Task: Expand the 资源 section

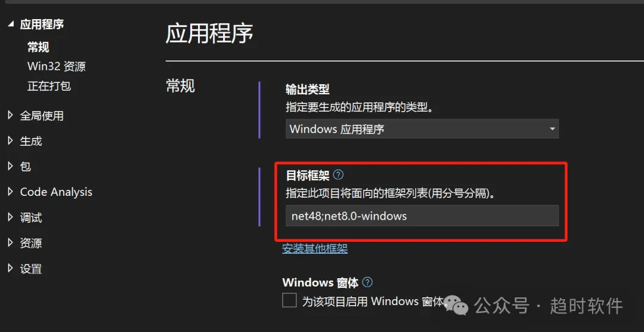Action: 11,243
